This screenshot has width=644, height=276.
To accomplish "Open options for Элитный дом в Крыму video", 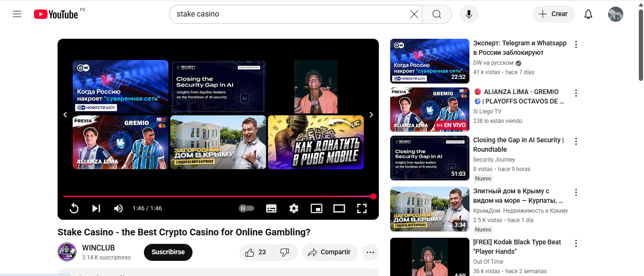I will point(576,192).
